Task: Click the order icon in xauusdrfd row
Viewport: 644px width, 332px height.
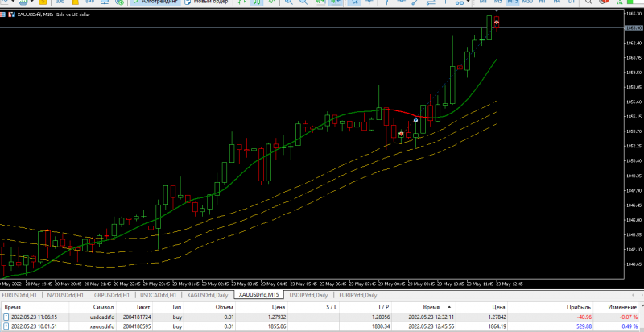Action: [x=6, y=326]
